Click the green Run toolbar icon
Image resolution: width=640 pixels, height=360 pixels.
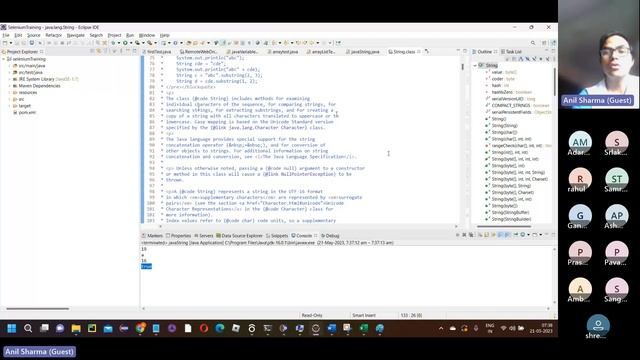point(125,43)
